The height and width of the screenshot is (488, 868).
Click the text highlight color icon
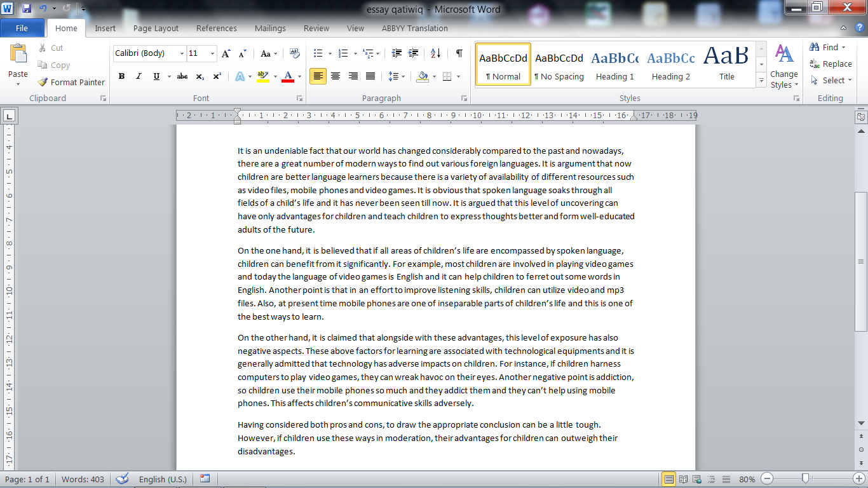click(262, 76)
